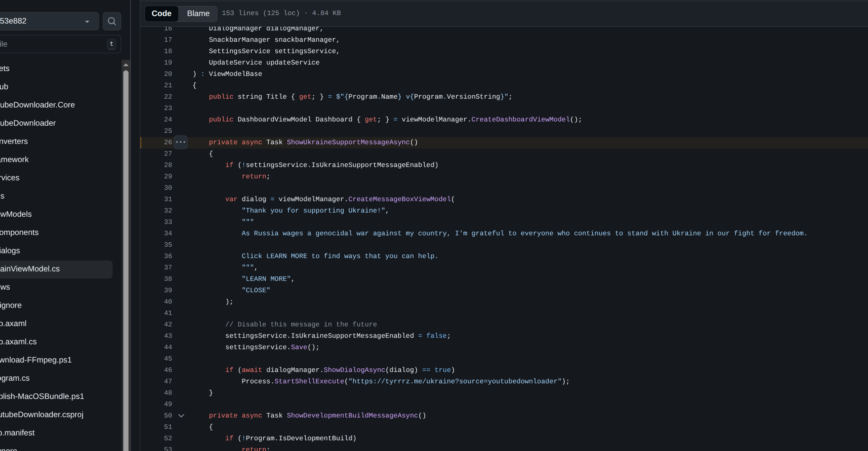Focus the go-to-file search field

click(x=50, y=44)
